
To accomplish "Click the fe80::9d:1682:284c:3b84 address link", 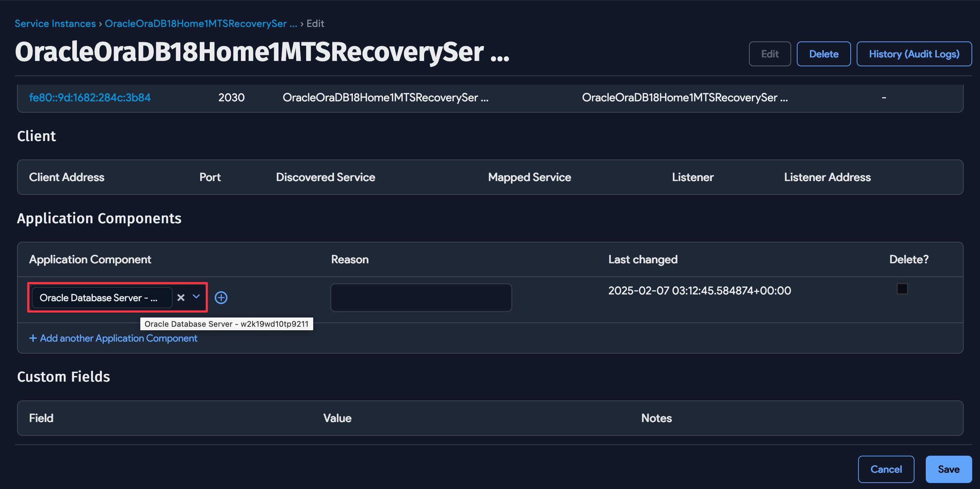I will coord(90,97).
